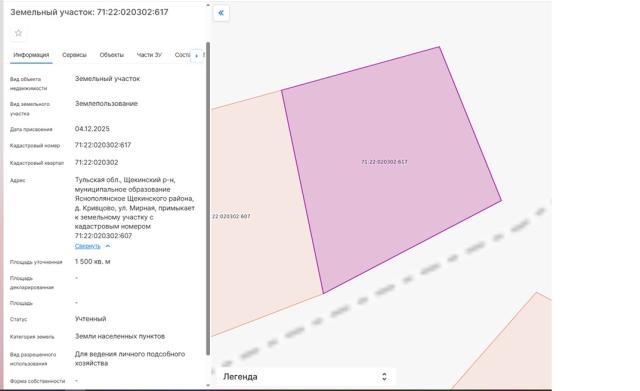The height and width of the screenshot is (391, 640).
Task: Show more tabs with the tab arrow
Action: pyautogui.click(x=196, y=56)
